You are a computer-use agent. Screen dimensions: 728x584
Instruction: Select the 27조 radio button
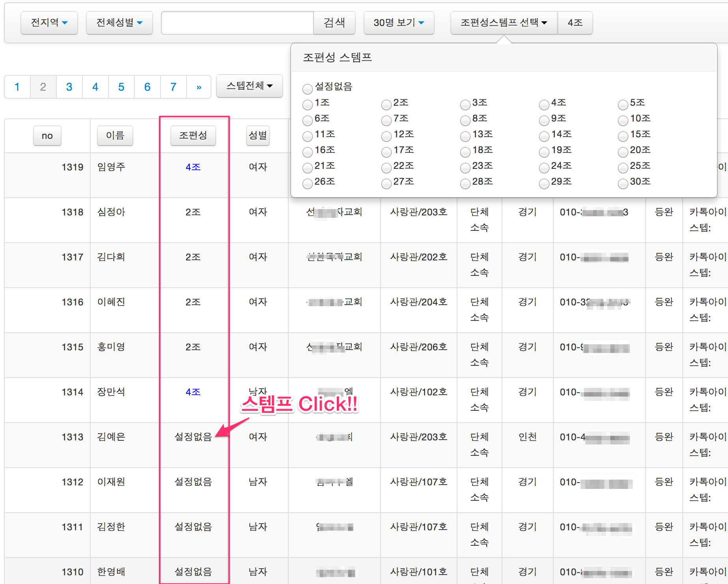386,183
